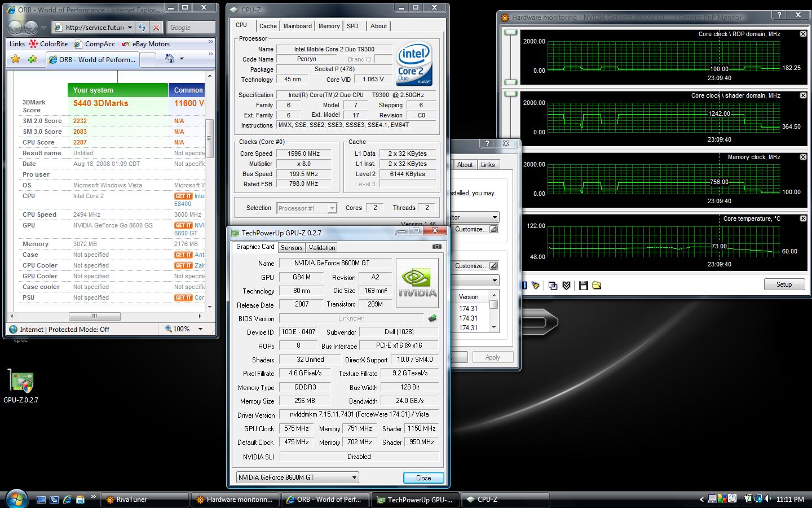Viewport: 812px width, 508px height.
Task: Open the Home button dropdown arrow
Action: pos(182,59)
